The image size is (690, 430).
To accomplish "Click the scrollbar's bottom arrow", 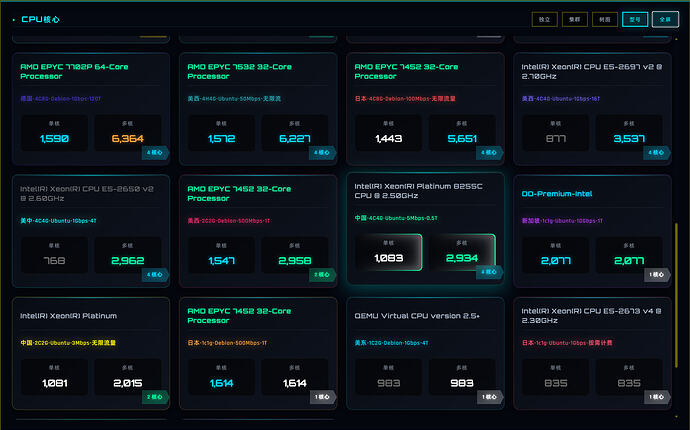I will [676, 416].
